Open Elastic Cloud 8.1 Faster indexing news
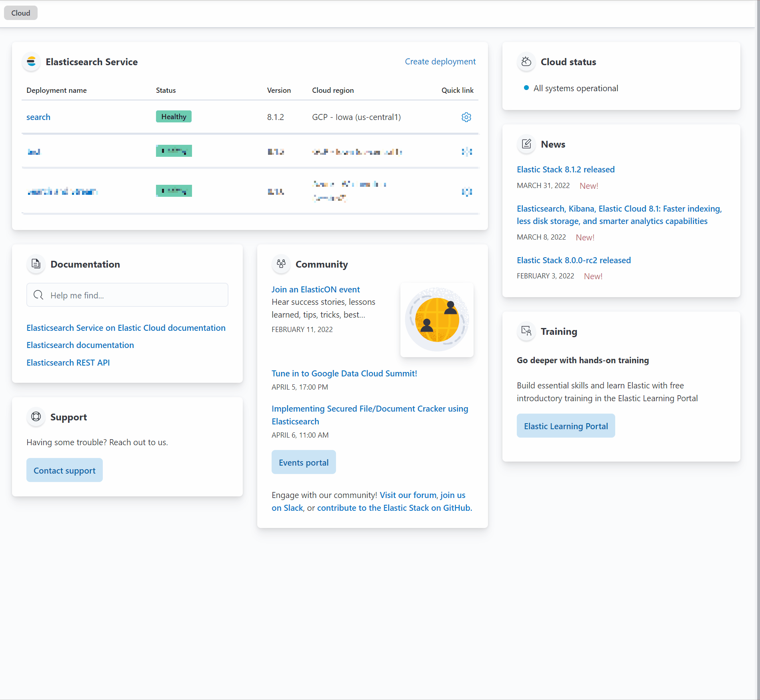This screenshot has height=700, width=760. point(619,215)
